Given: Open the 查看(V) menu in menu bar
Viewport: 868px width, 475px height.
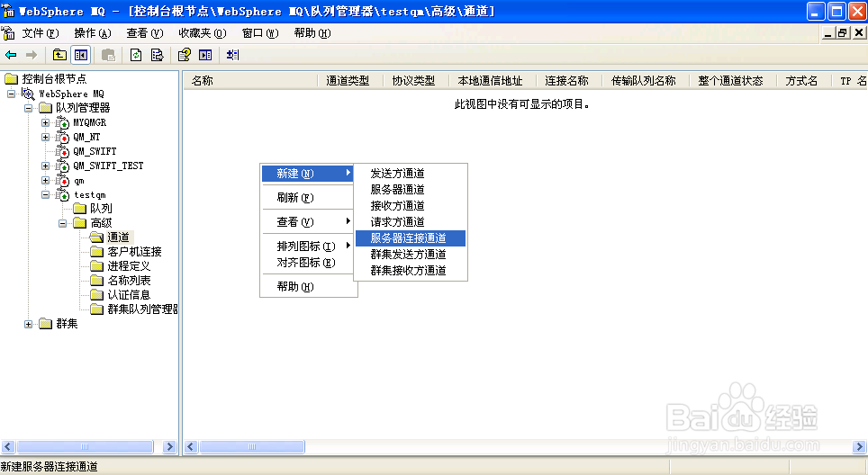Looking at the screenshot, I should coord(144,33).
